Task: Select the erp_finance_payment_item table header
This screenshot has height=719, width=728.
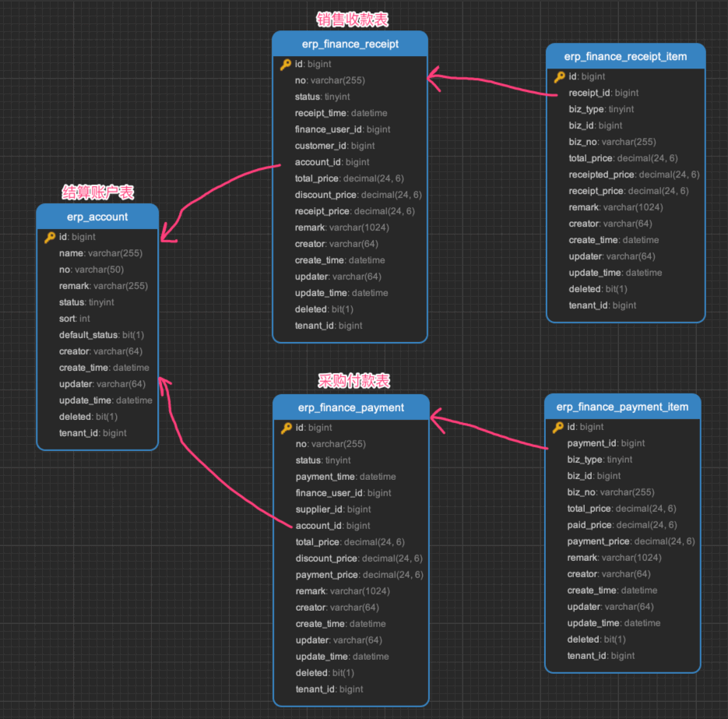Action: [622, 407]
